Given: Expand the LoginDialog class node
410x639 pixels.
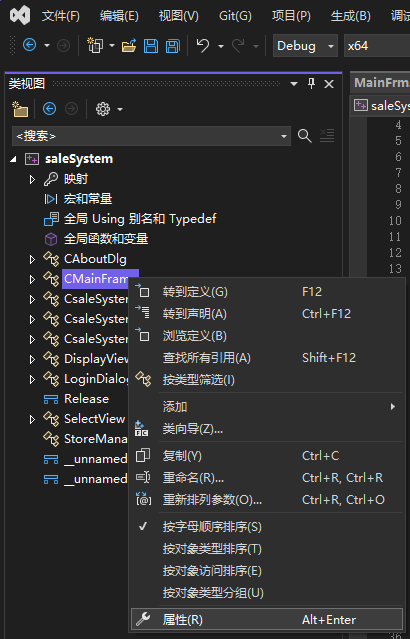Looking at the screenshot, I should (x=32, y=379).
